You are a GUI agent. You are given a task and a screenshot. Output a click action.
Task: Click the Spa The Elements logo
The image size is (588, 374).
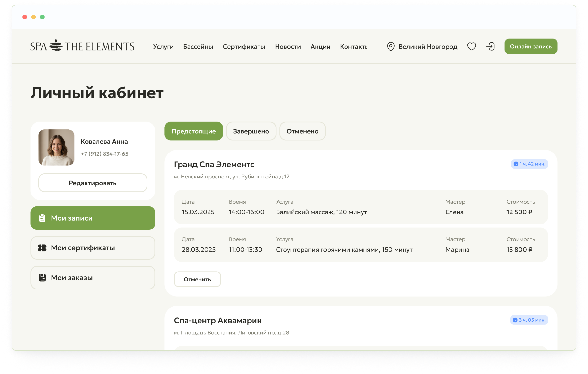tap(82, 46)
